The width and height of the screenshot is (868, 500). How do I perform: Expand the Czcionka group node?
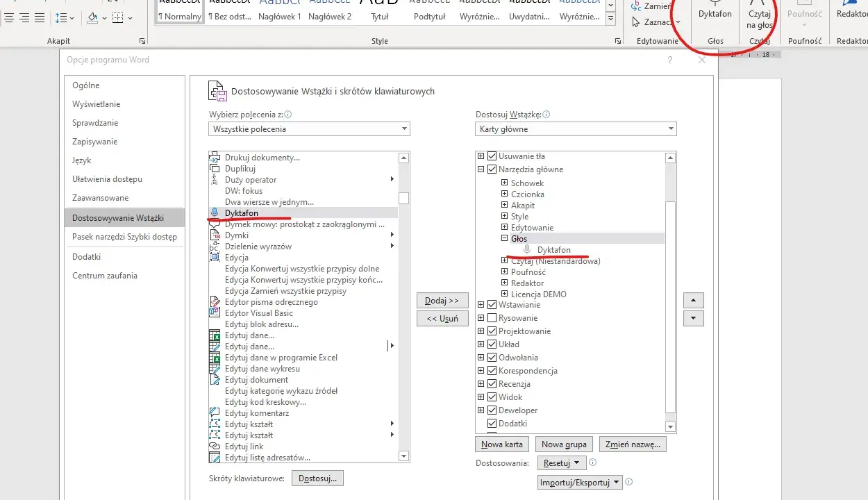point(505,194)
